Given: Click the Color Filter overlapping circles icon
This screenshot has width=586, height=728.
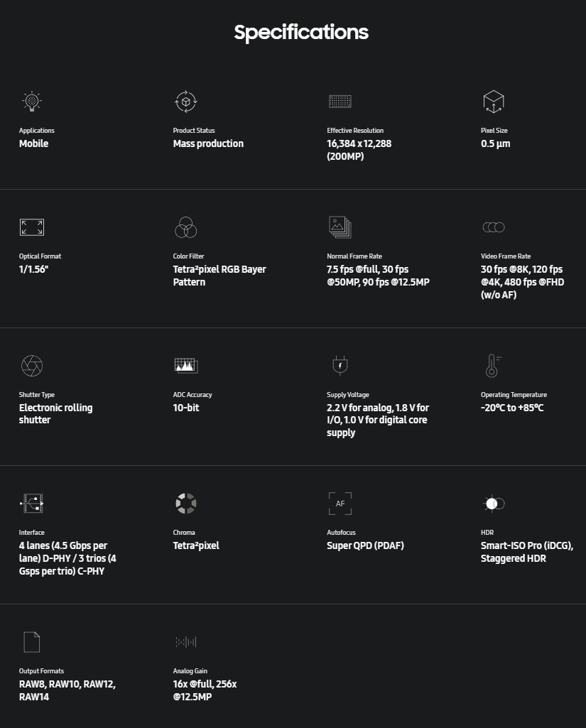Looking at the screenshot, I should [x=185, y=227].
